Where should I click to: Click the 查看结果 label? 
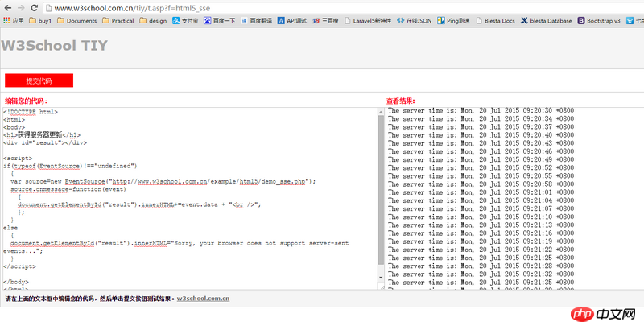pyautogui.click(x=400, y=101)
